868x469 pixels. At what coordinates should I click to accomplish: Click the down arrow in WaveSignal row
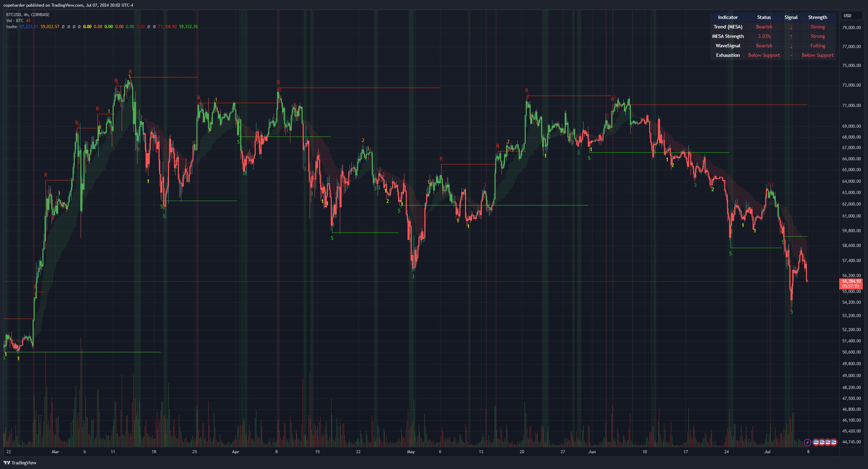791,46
